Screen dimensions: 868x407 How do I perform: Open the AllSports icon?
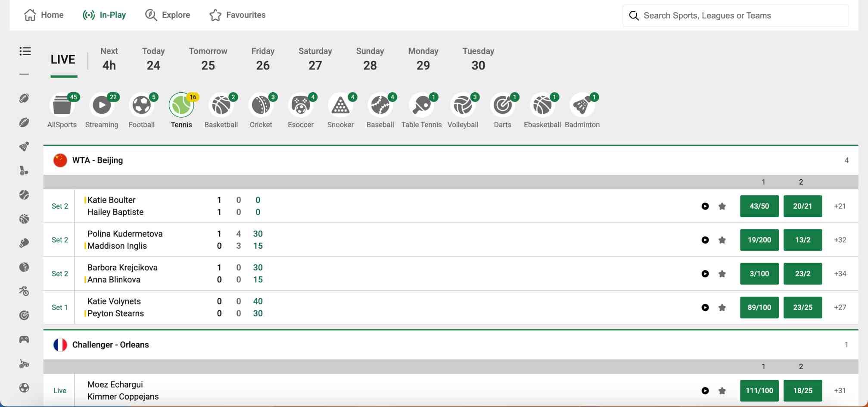62,106
